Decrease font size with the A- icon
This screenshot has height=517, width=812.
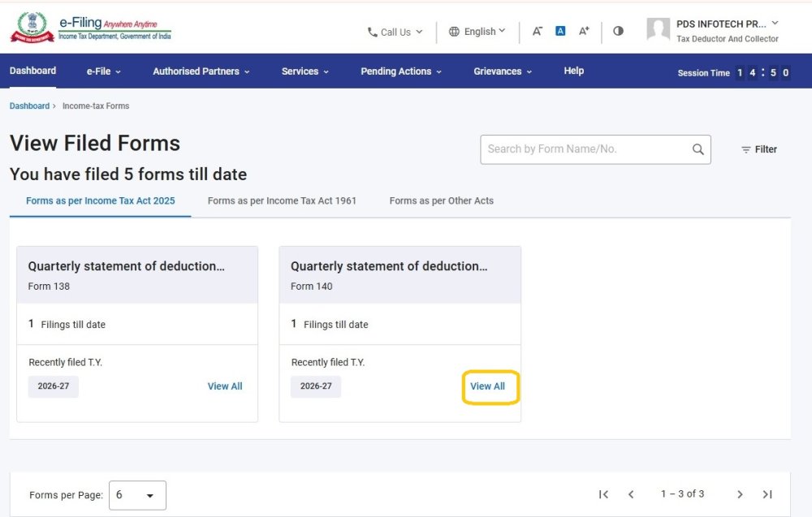538,31
